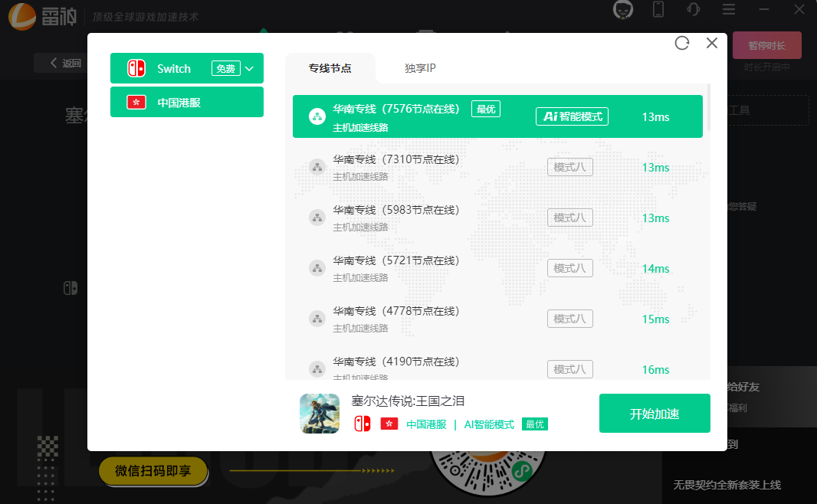
Task: Select the 中国港服 region button
Action: point(187,102)
